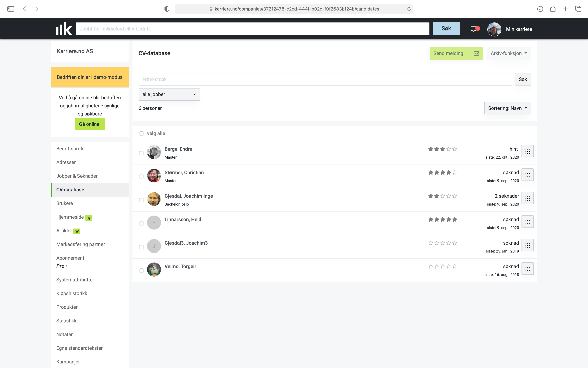The image size is (588, 368).
Task: Click the Safari share icon
Action: pos(553,9)
